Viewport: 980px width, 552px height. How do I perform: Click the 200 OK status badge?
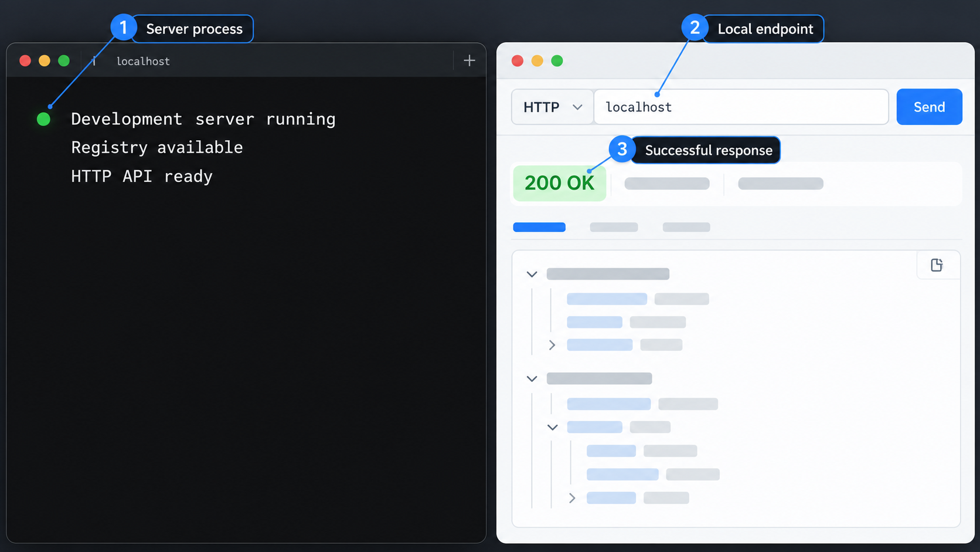560,183
